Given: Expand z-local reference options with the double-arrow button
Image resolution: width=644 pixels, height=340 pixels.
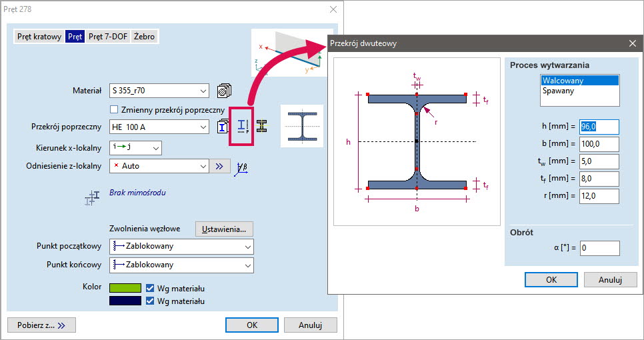Looking at the screenshot, I should 220,166.
